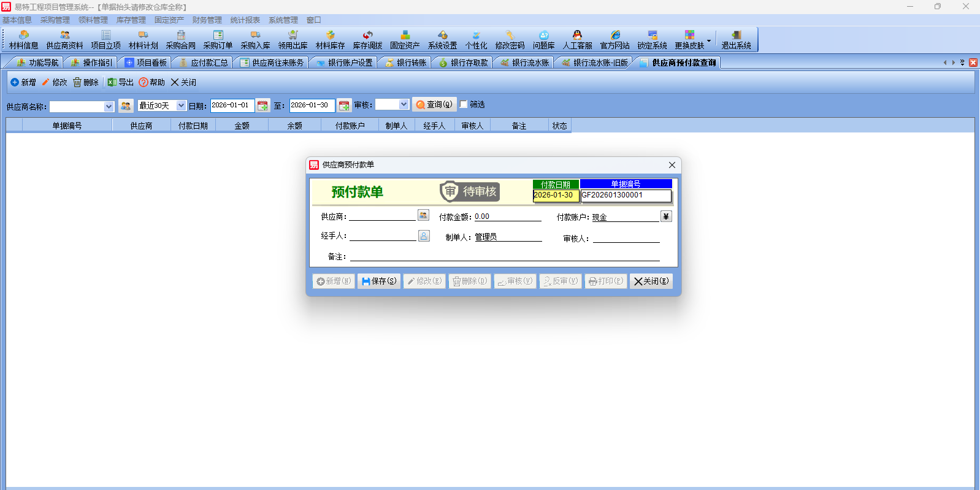
Task: Switch to the 银行转账 tab
Action: coord(406,63)
